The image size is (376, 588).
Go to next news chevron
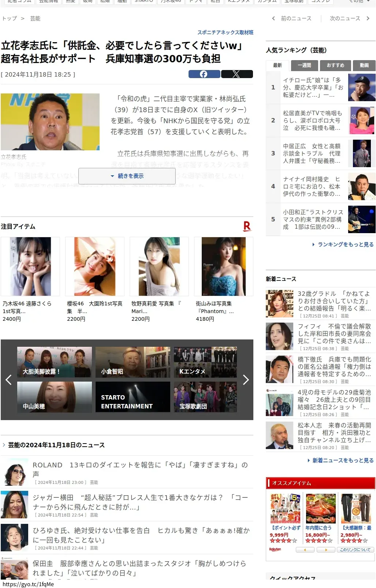[x=368, y=18]
